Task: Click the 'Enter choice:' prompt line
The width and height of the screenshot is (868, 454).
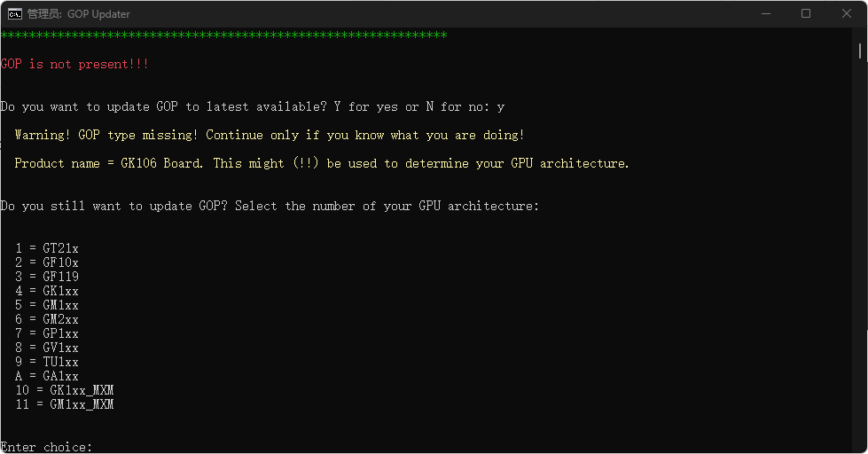Action: coord(46,447)
